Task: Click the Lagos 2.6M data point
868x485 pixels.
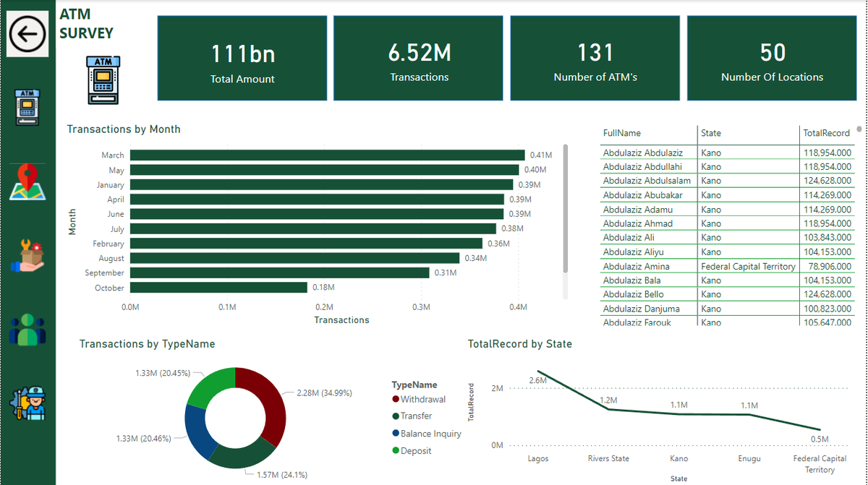Action: [538, 372]
